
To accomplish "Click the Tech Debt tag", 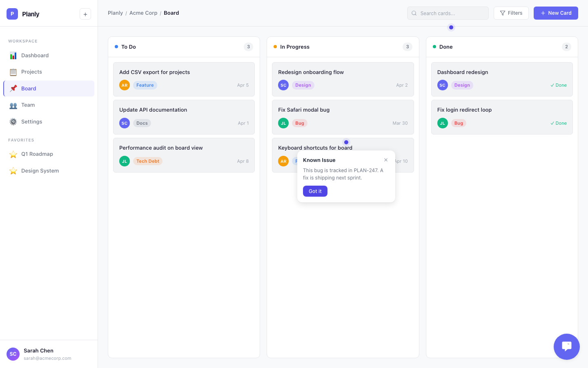I will click(148, 161).
